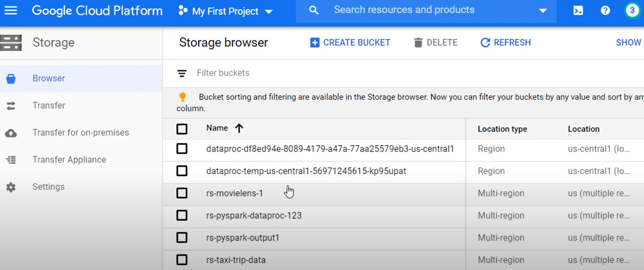Click the on-premises cloud upload icon

11,133
